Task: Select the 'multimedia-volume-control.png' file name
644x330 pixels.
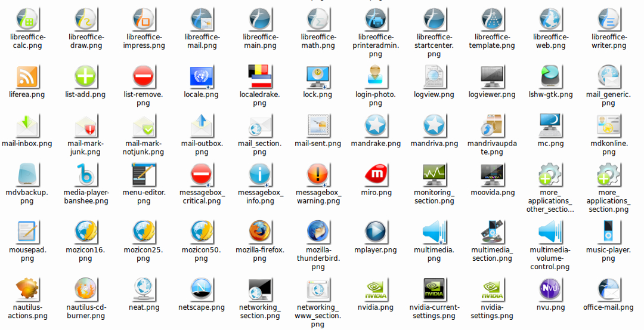Action: pyautogui.click(x=550, y=258)
